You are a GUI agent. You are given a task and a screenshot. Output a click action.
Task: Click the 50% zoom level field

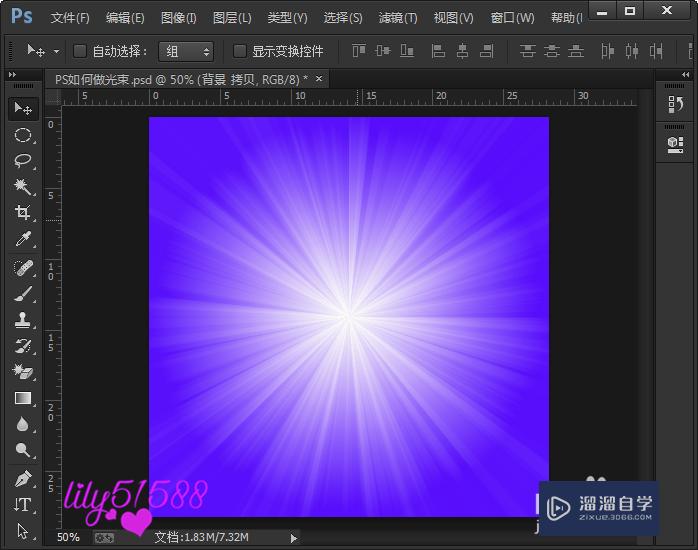pyautogui.click(x=69, y=537)
